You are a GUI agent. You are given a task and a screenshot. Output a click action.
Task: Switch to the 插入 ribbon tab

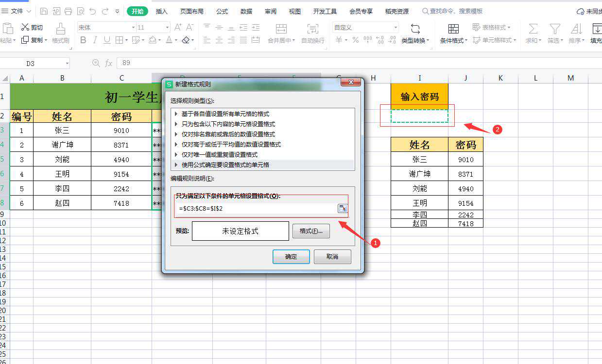tap(162, 11)
